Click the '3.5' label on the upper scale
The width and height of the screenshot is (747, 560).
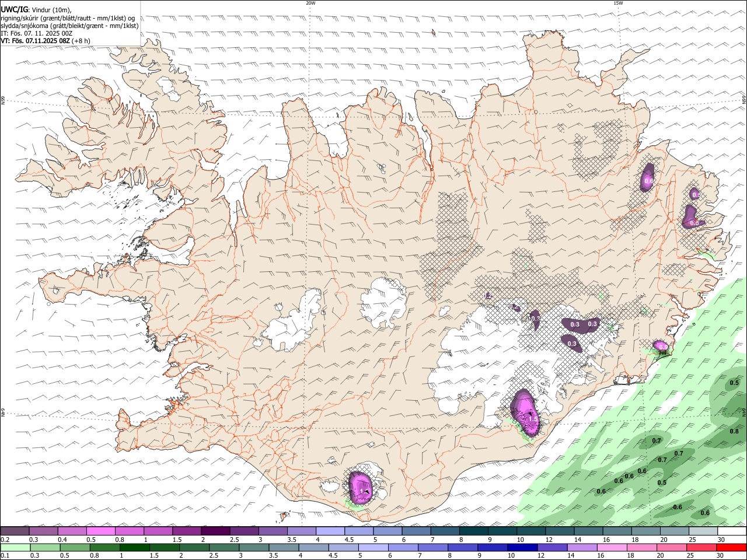[x=292, y=540]
